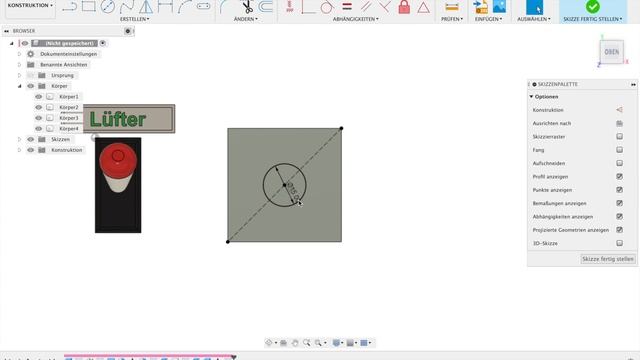The width and height of the screenshot is (640, 360).
Task: Uncheck Punkte anzeigen
Action: coord(619,190)
